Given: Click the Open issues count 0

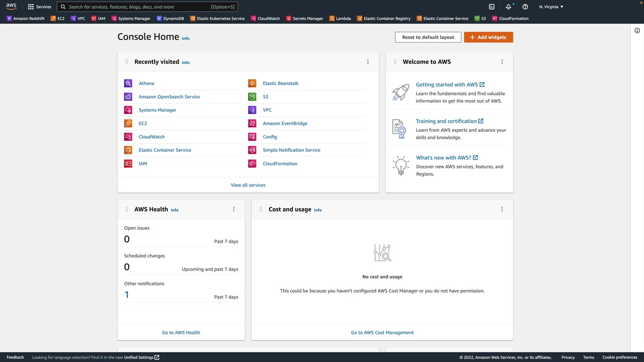Looking at the screenshot, I should tap(127, 239).
